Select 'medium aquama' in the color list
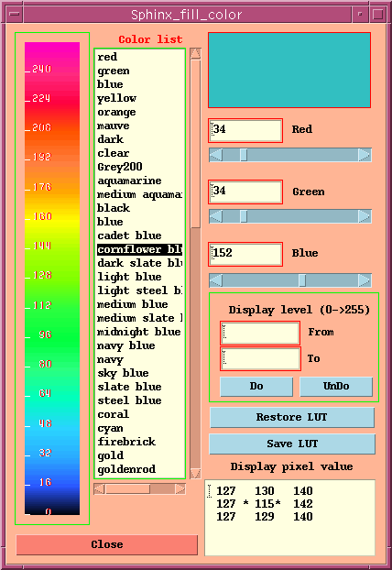This screenshot has width=392, height=570. [139, 195]
